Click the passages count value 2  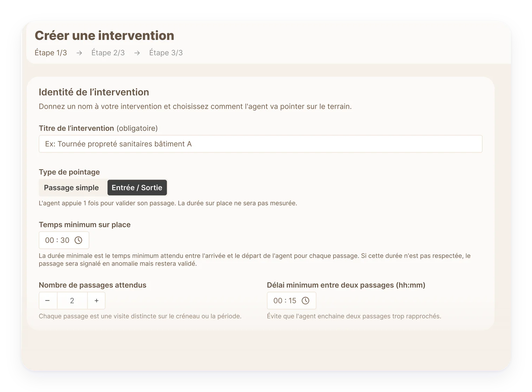pyautogui.click(x=72, y=301)
